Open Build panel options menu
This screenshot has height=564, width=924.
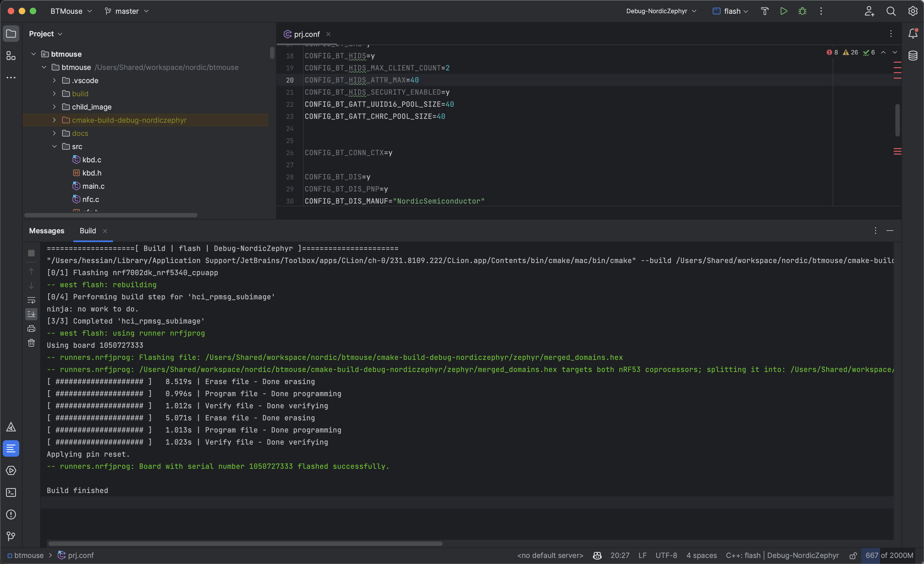pos(876,230)
